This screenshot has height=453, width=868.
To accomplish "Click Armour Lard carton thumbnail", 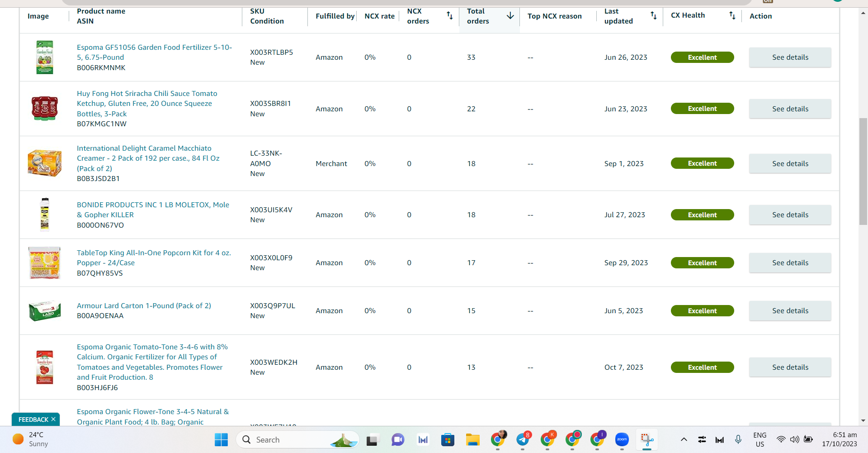I will 45,311.
